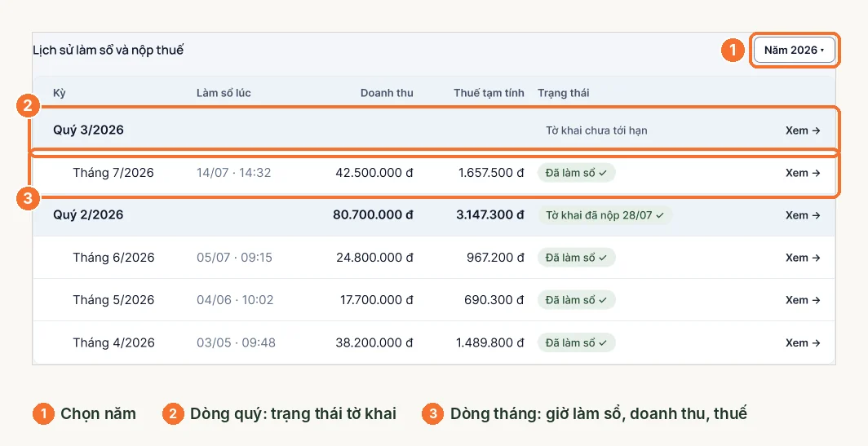Click revenue value 80.700.000 đ
This screenshot has height=446, width=868.
pyautogui.click(x=373, y=214)
